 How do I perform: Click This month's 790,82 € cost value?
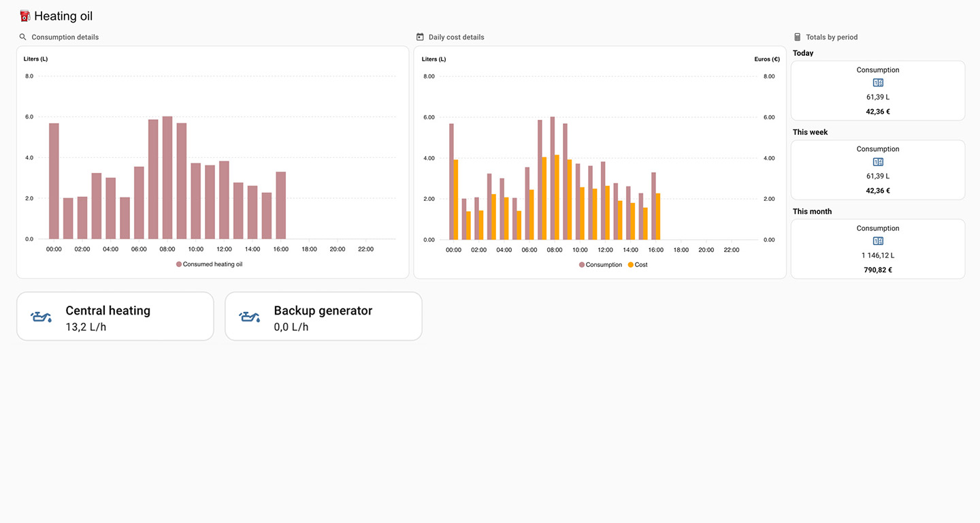tap(878, 270)
